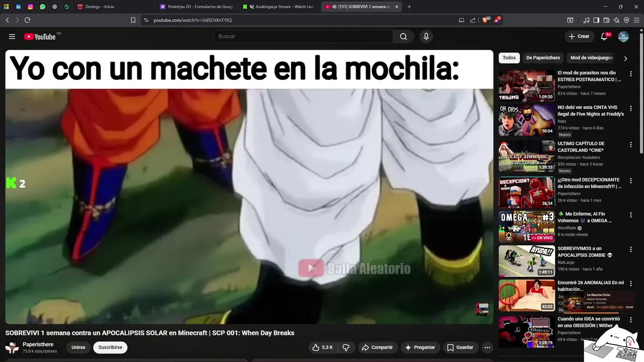
Task: Bookmark this page using the bookmark icon
Action: pos(133,20)
